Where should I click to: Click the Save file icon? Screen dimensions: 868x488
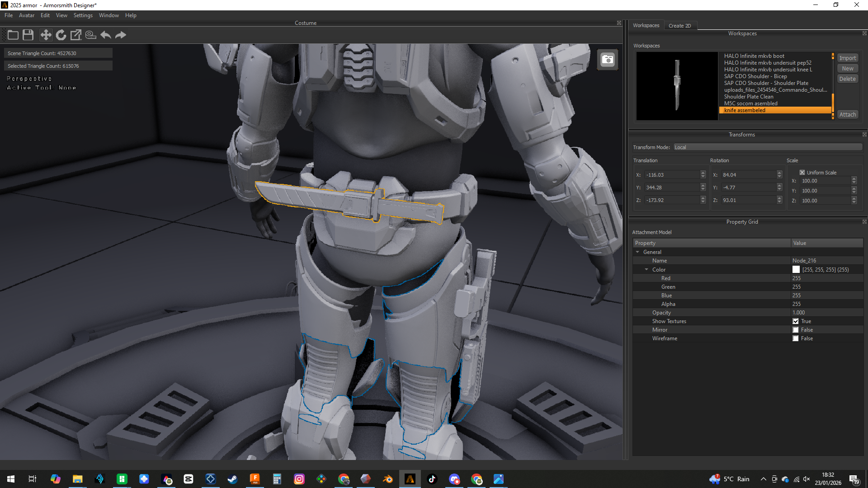point(28,35)
